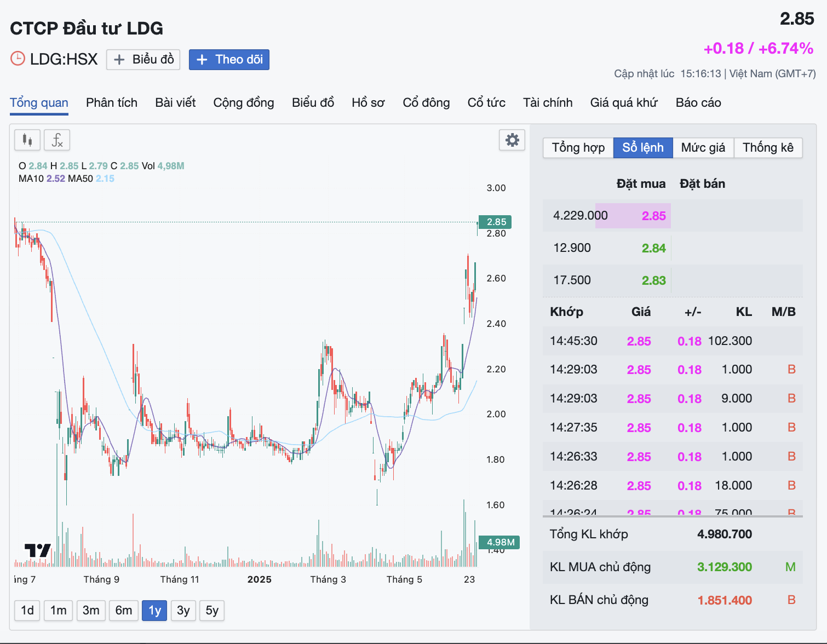The image size is (827, 644).
Task: Click the CTCP Đầu tư LDG company title
Action: click(87, 28)
